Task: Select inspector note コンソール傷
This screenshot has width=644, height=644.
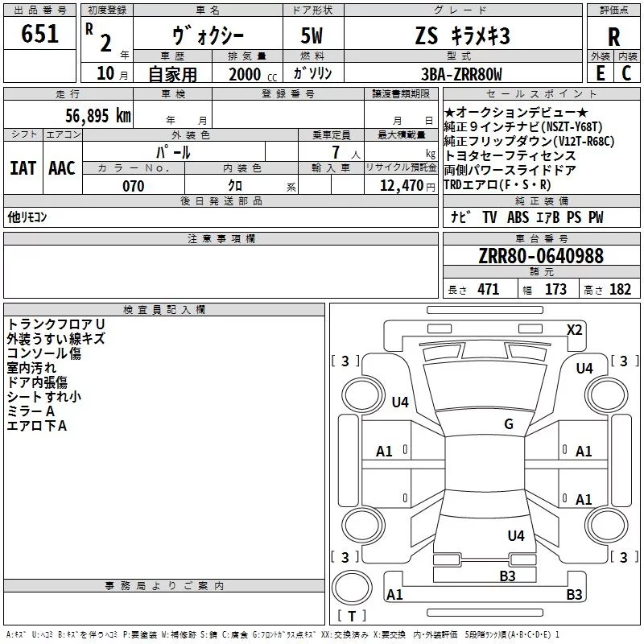Action: point(43,353)
